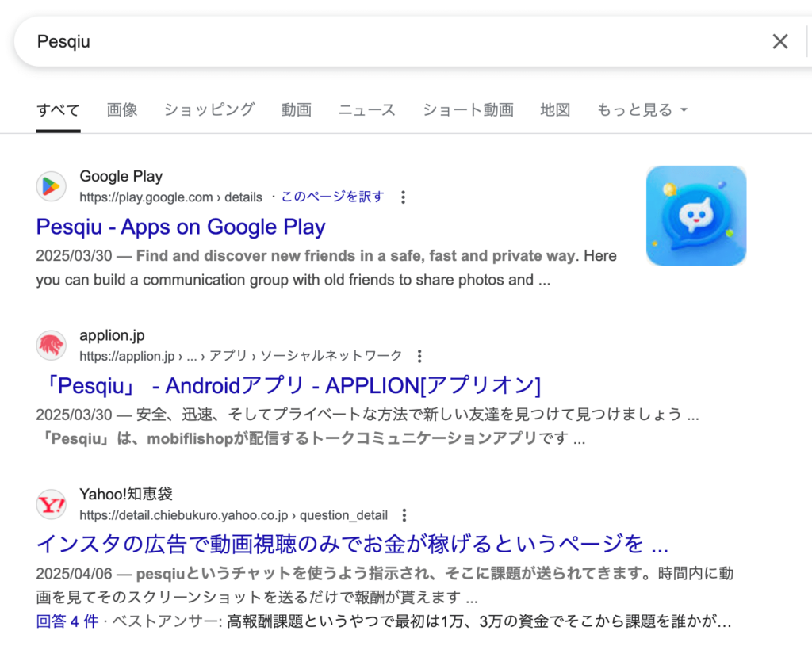Click the detail.chiebukuro.yahoo.co.jp URL
The height and width of the screenshot is (646, 812).
click(234, 515)
